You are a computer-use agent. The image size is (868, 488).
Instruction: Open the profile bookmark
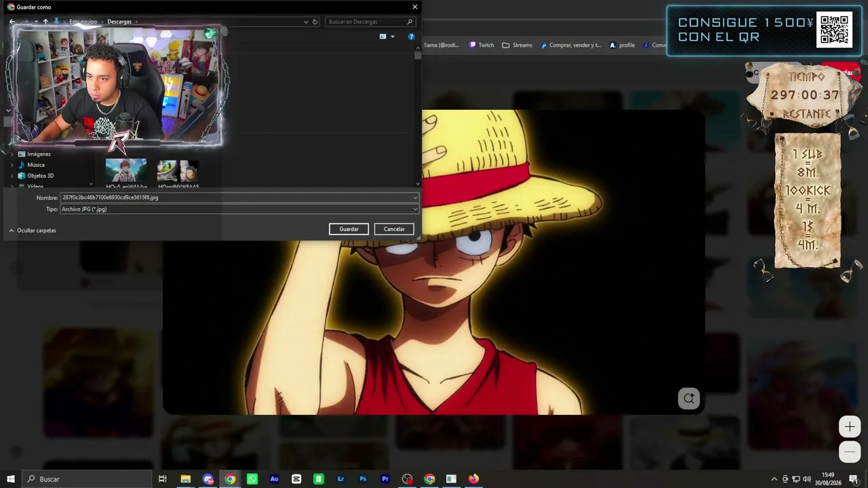[x=622, y=45]
